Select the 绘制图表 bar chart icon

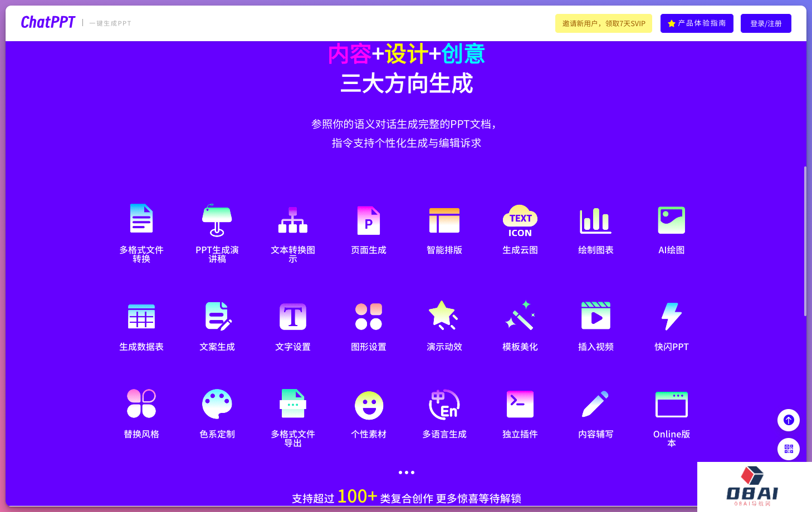click(x=596, y=220)
